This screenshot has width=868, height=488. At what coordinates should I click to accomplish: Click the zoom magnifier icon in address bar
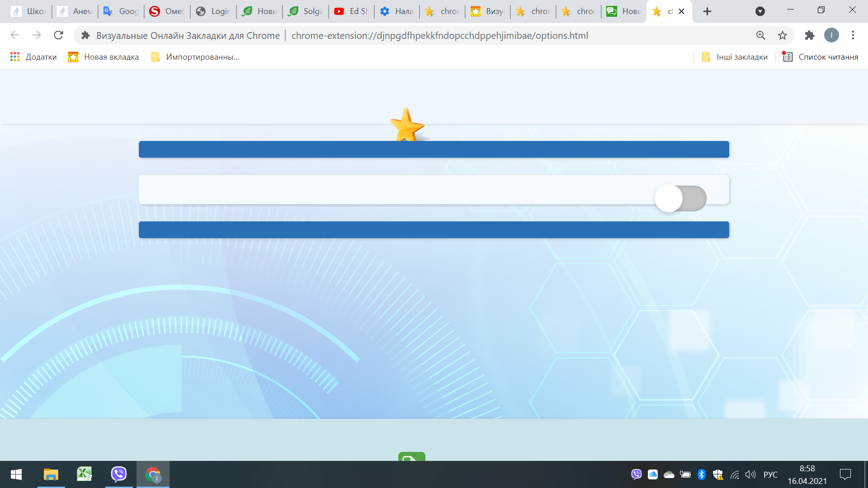(761, 35)
